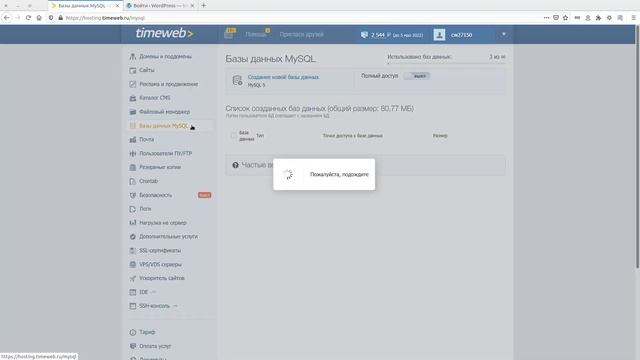
Task: Close the Войти WordPress tab
Action: [192, 6]
